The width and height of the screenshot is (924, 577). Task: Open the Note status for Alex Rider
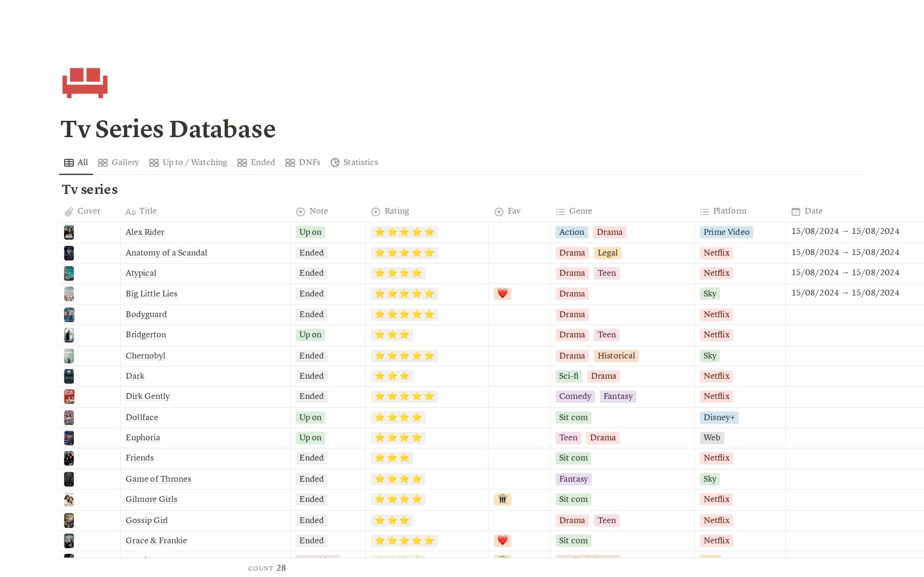coord(310,232)
